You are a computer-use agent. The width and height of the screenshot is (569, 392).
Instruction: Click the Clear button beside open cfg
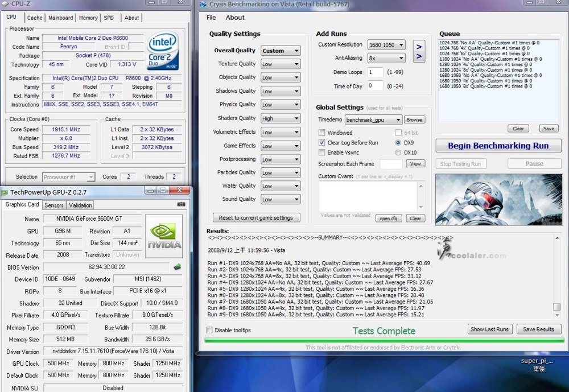pyautogui.click(x=415, y=218)
